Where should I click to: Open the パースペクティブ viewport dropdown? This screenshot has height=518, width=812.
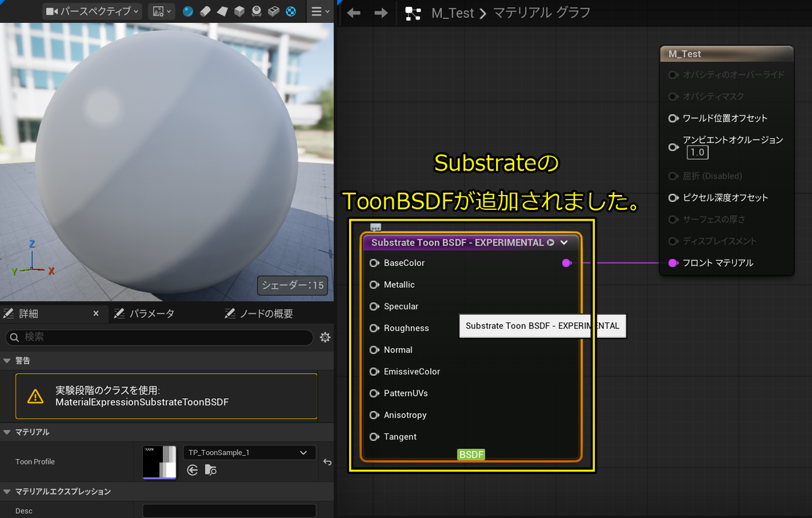pos(92,12)
